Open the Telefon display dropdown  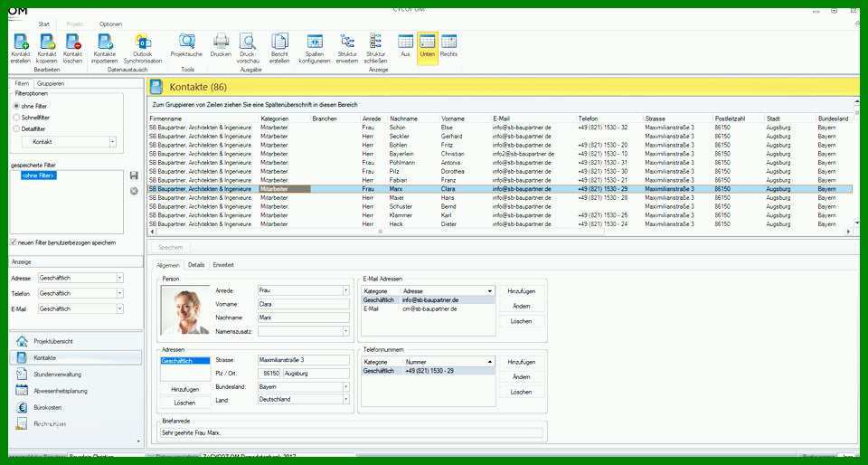(119, 293)
